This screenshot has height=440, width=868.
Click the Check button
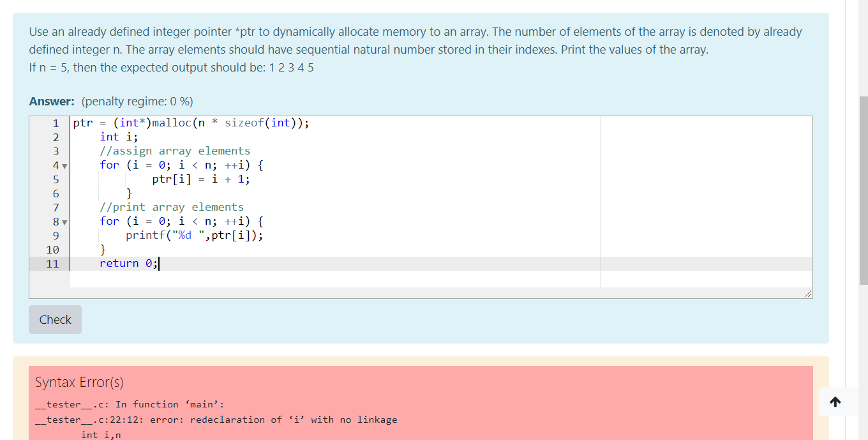click(54, 319)
